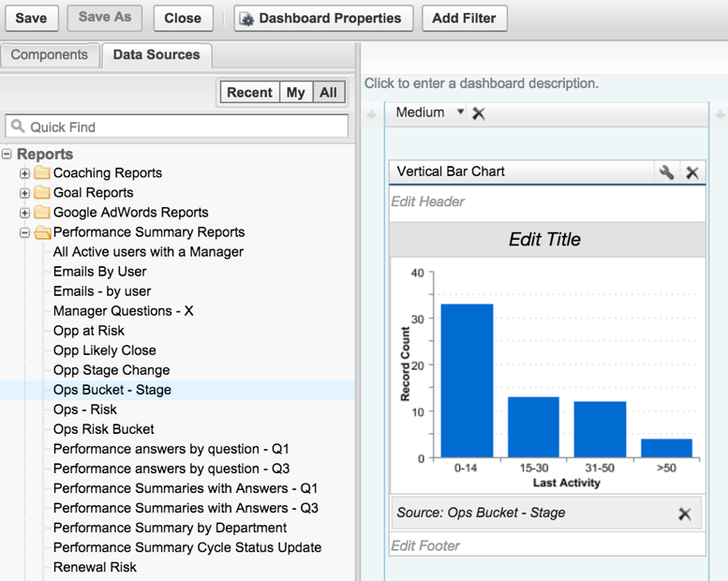Click the Coaching Reports folder icon

click(42, 173)
